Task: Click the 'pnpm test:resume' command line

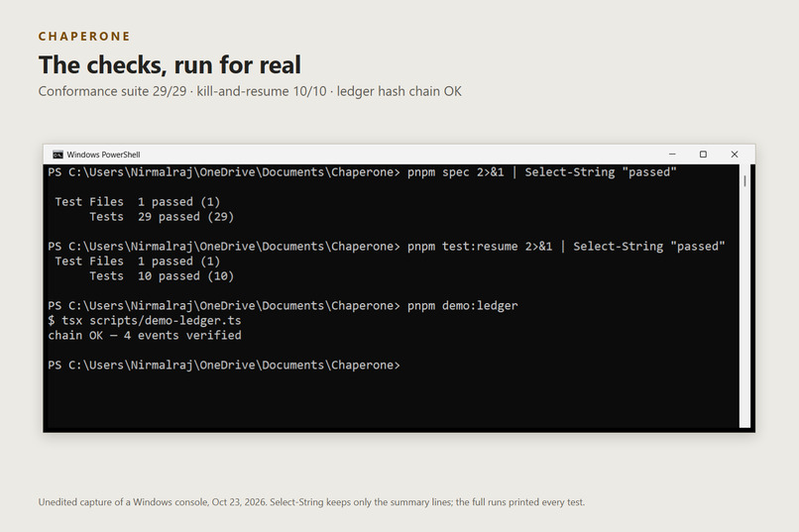Action: tap(387, 247)
